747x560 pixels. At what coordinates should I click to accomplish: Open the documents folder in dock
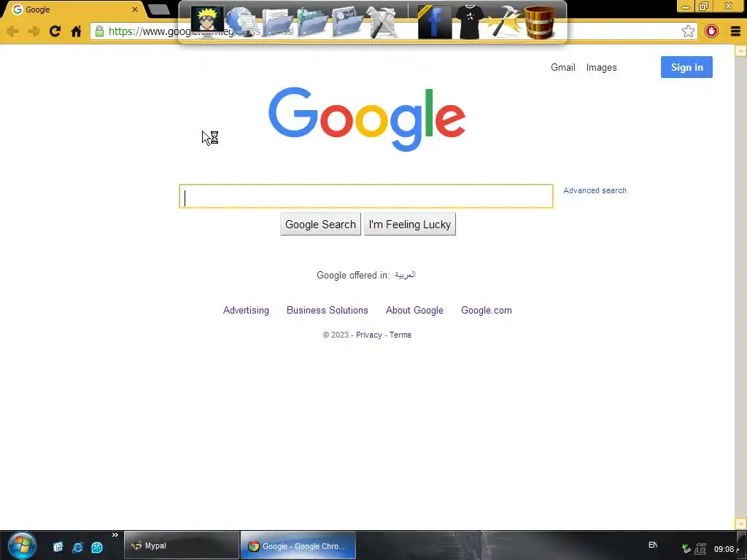276,22
